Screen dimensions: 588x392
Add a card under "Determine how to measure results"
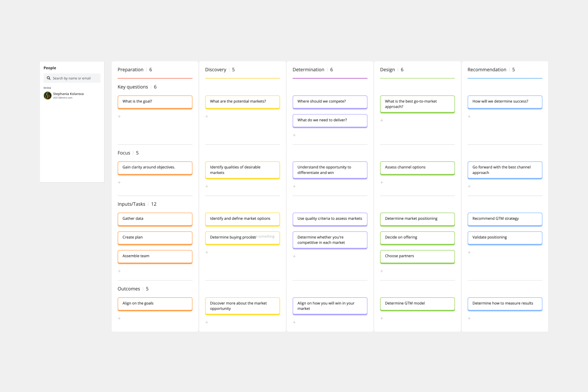coord(469,318)
